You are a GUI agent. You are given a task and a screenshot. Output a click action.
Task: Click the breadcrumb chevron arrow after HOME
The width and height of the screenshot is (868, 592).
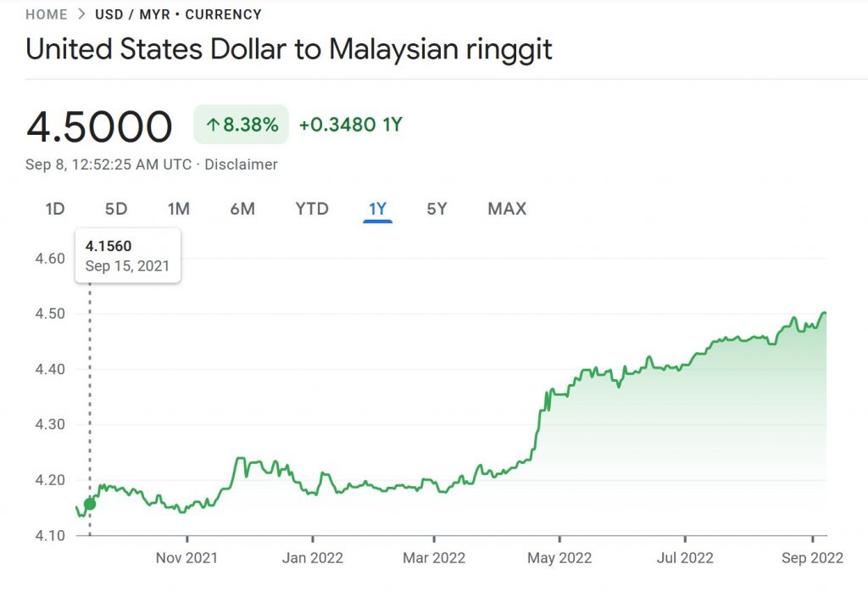click(x=81, y=14)
